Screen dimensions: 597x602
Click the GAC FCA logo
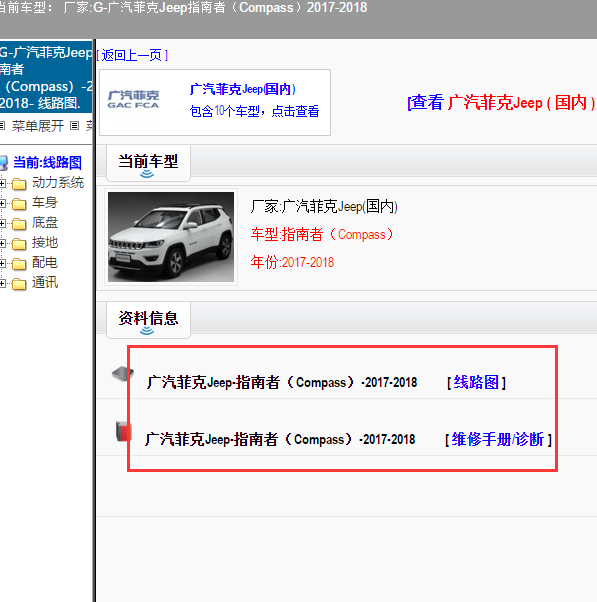pos(133,99)
